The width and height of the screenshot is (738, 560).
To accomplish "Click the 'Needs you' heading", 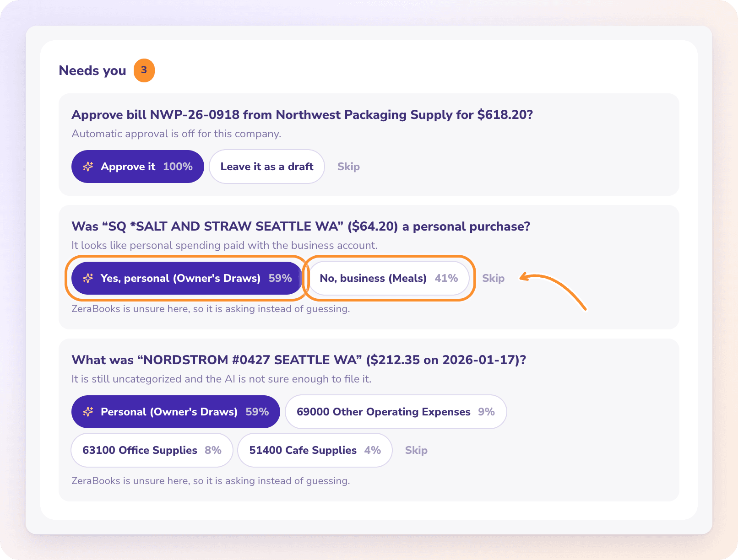I will coord(92,70).
